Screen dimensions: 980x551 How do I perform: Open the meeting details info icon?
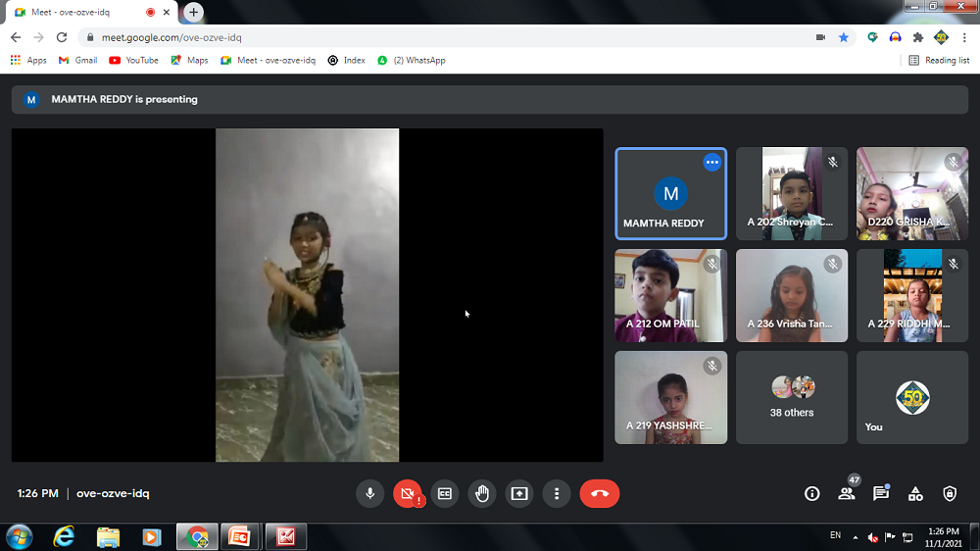click(x=811, y=494)
